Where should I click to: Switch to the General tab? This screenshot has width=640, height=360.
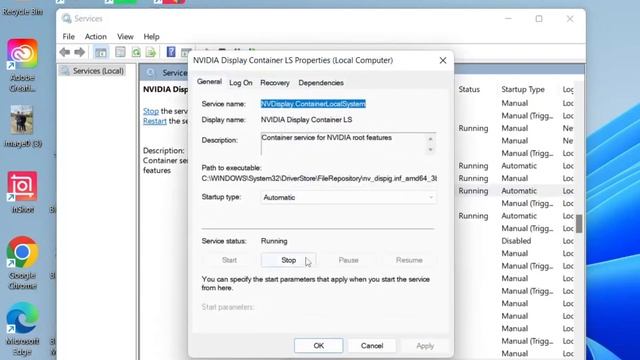[209, 82]
